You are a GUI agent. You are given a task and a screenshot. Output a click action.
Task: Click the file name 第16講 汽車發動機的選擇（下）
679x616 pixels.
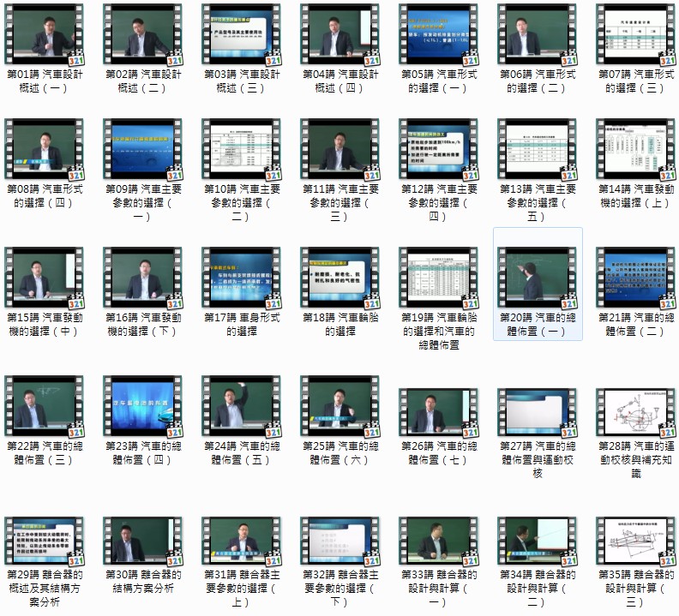(x=143, y=324)
